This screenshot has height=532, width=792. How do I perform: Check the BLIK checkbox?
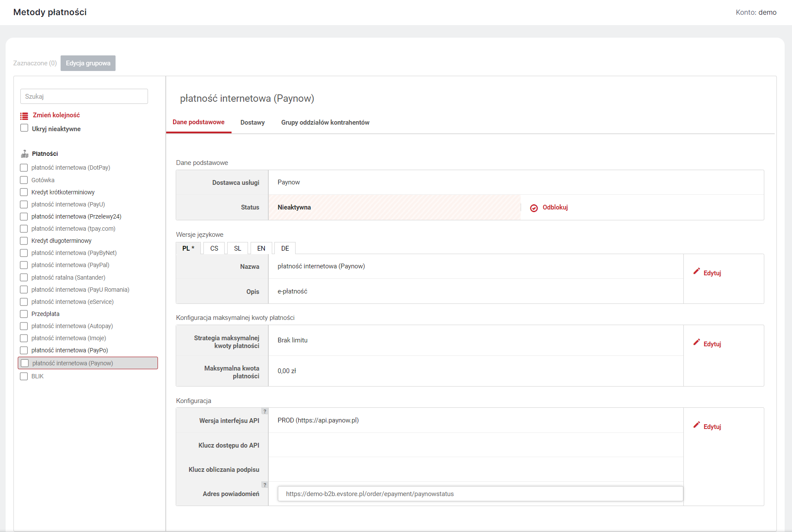[x=24, y=376]
